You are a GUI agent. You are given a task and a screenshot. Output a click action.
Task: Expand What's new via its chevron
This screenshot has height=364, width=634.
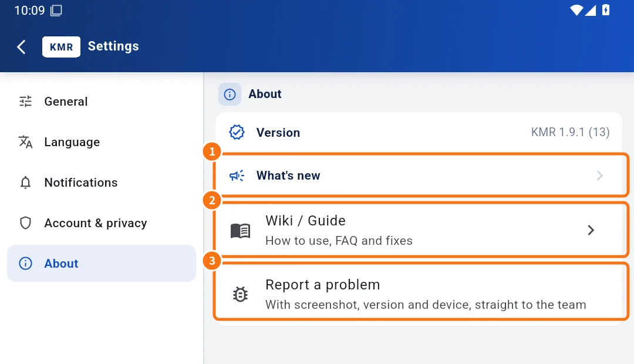(x=600, y=176)
